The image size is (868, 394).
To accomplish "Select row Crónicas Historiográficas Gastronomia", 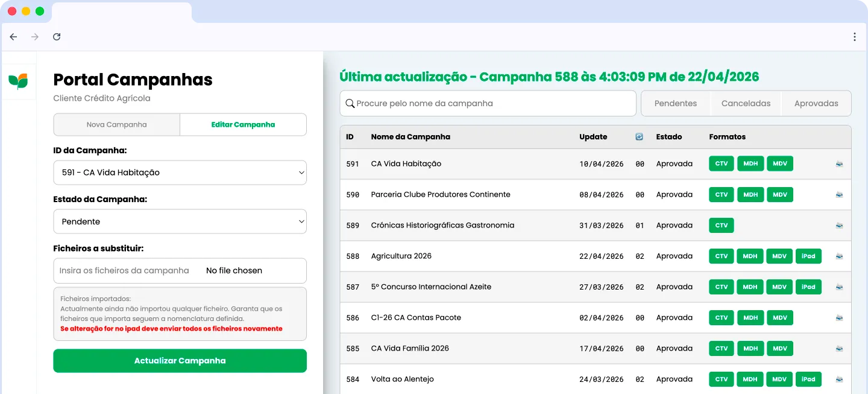I will click(596, 226).
